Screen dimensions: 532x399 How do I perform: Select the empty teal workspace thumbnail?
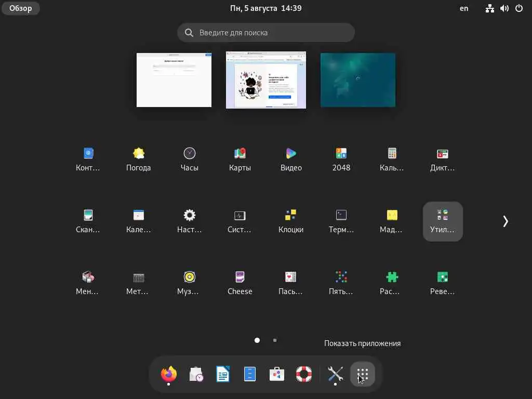358,80
